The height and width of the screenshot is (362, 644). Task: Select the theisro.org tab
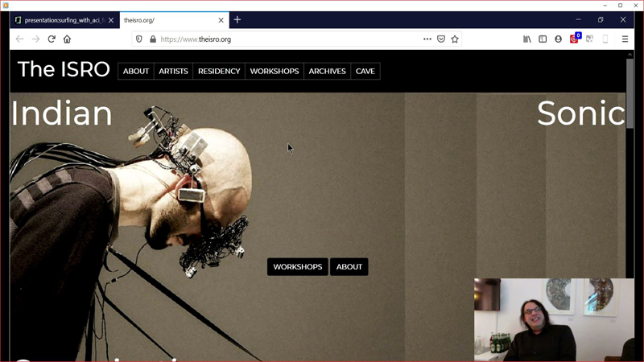tap(175, 20)
